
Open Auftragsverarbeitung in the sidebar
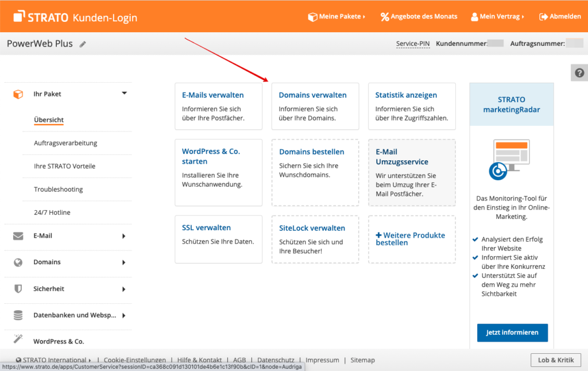coord(65,143)
